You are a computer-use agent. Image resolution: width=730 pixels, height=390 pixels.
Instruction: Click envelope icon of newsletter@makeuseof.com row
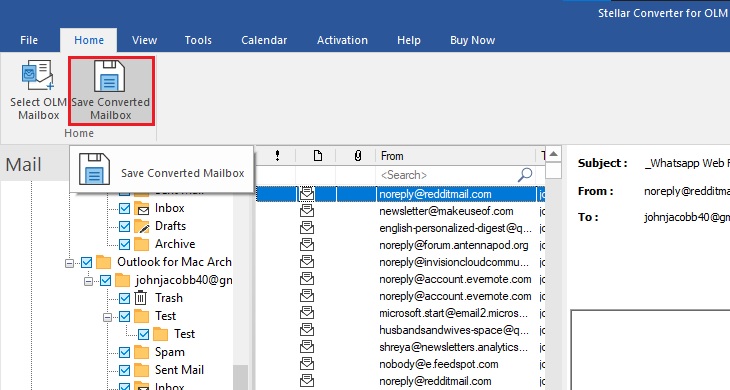pyautogui.click(x=307, y=211)
